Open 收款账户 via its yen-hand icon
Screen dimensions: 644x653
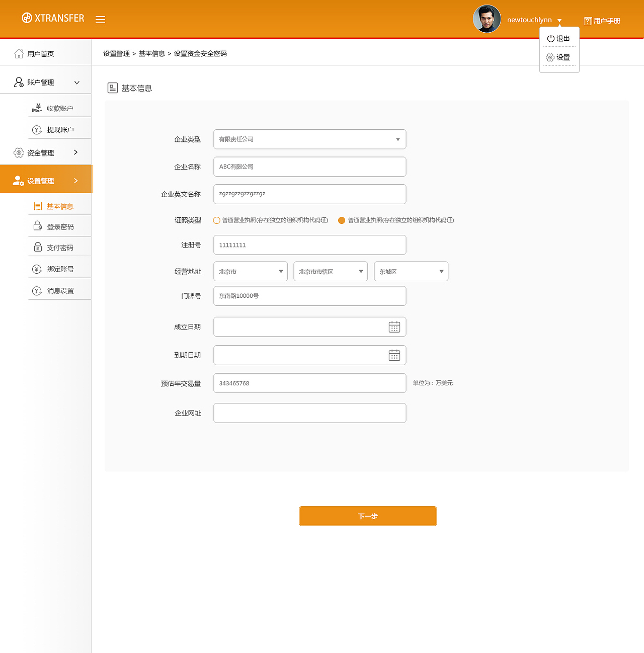coord(37,108)
